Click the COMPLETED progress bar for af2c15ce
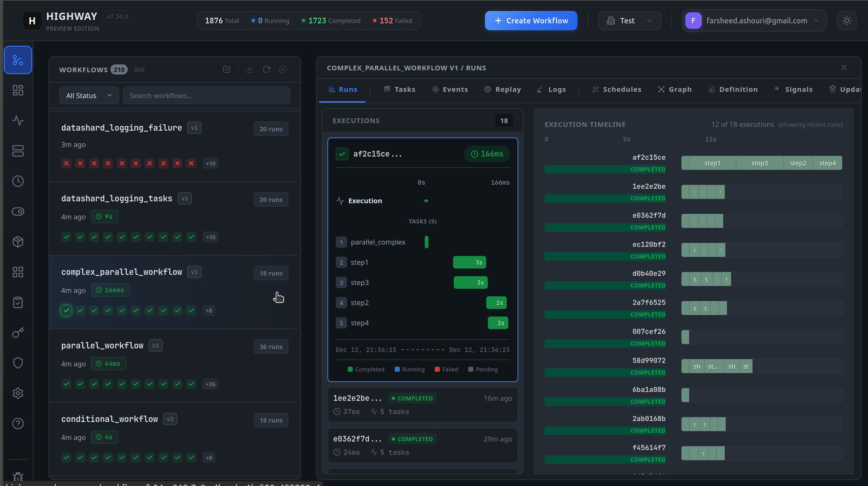Screen dimensions: 868x486 (x=605, y=169)
